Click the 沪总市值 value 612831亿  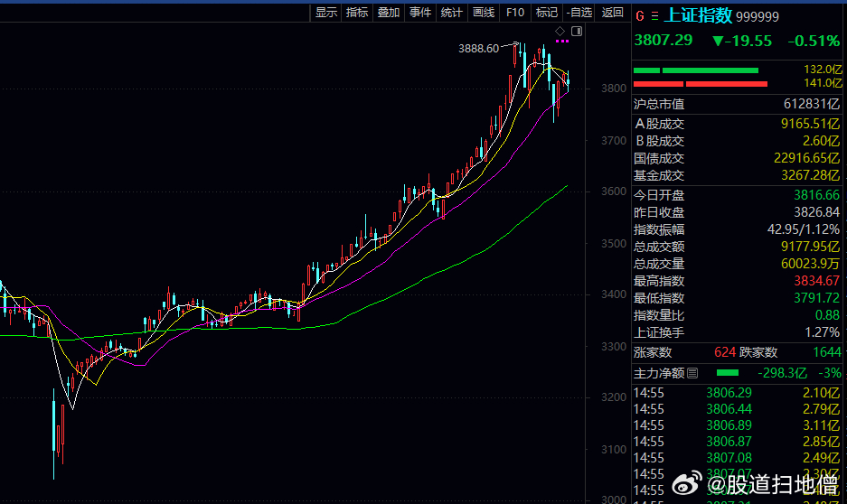(x=812, y=104)
